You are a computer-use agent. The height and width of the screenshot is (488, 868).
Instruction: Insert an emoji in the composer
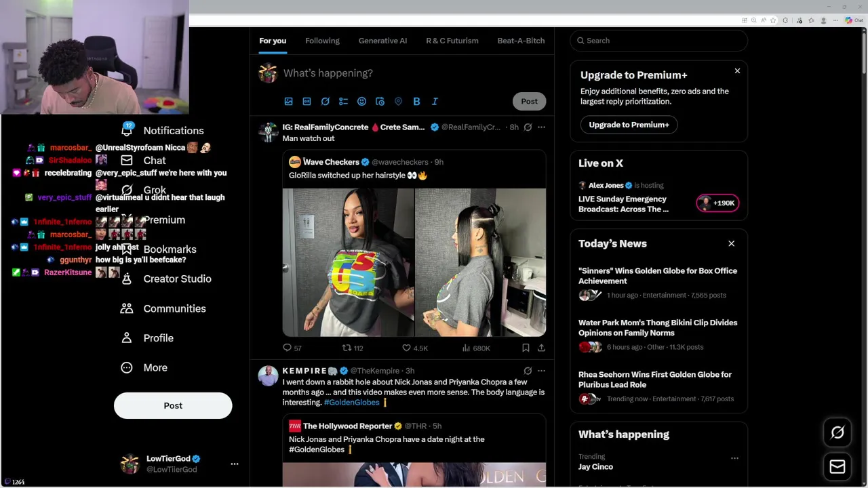point(361,101)
